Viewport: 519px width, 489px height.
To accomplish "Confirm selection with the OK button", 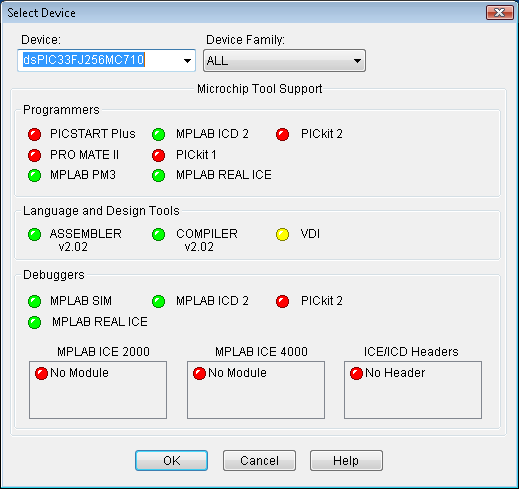I will (x=171, y=461).
